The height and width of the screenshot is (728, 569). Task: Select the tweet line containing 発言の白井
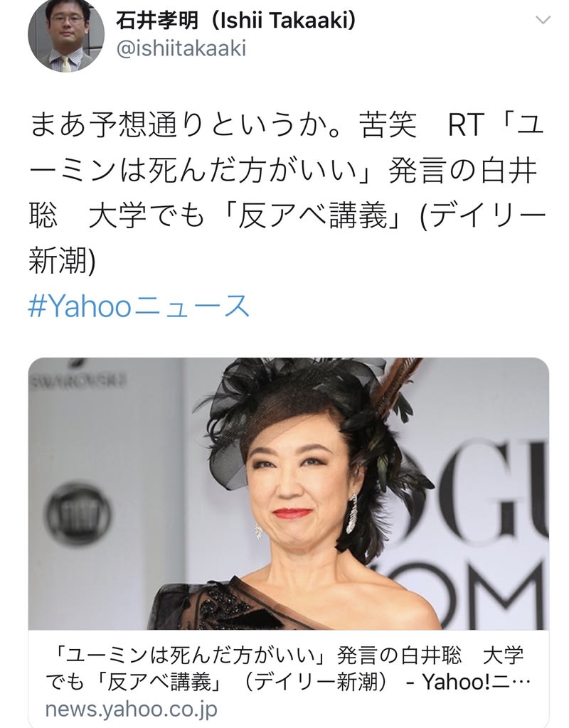coord(283,171)
